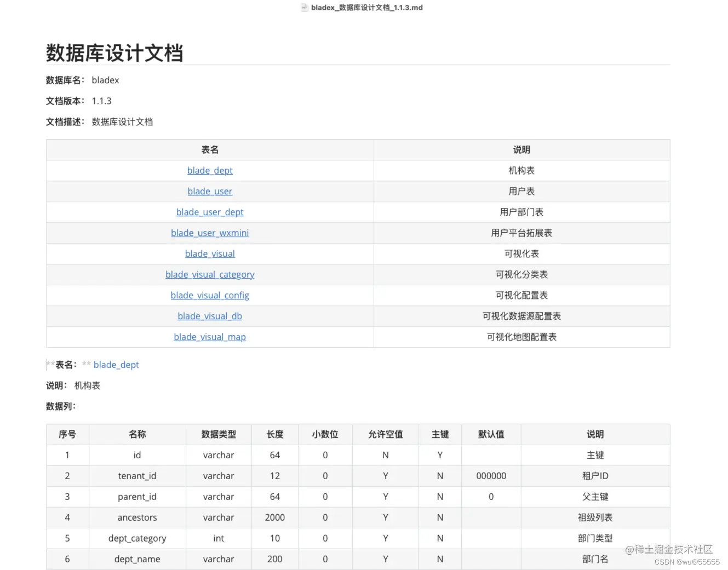This screenshot has width=728, height=570.
Task: Select the 可视化地图配置表 cell
Action: [x=521, y=337]
